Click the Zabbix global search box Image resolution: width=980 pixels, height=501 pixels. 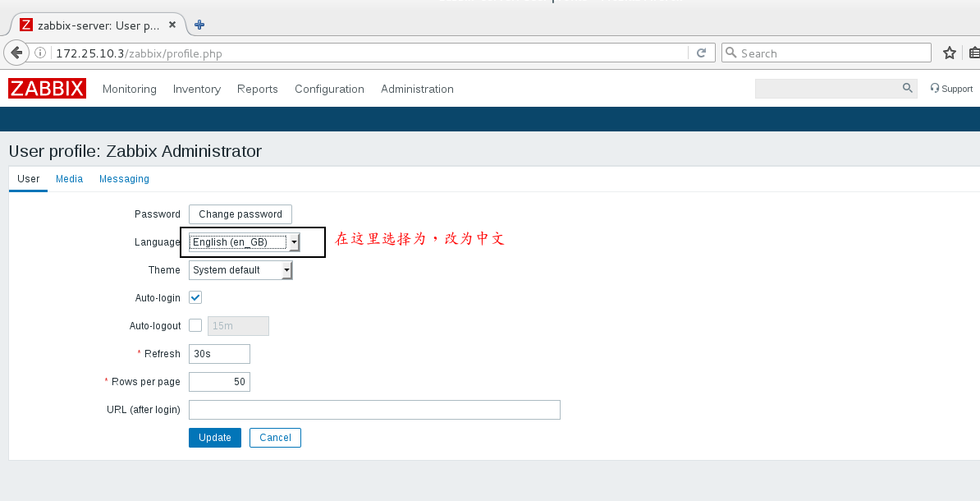click(x=836, y=89)
